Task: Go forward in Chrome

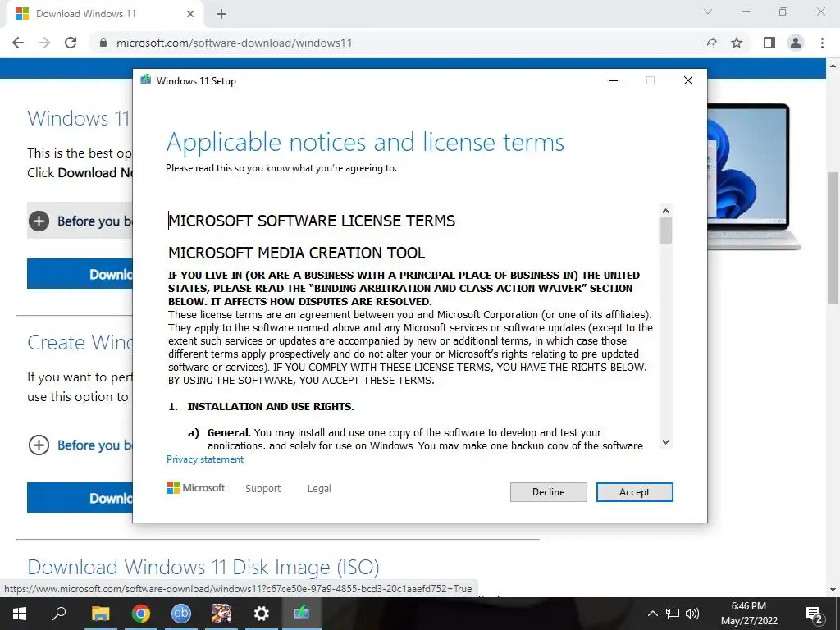Action: pos(44,43)
